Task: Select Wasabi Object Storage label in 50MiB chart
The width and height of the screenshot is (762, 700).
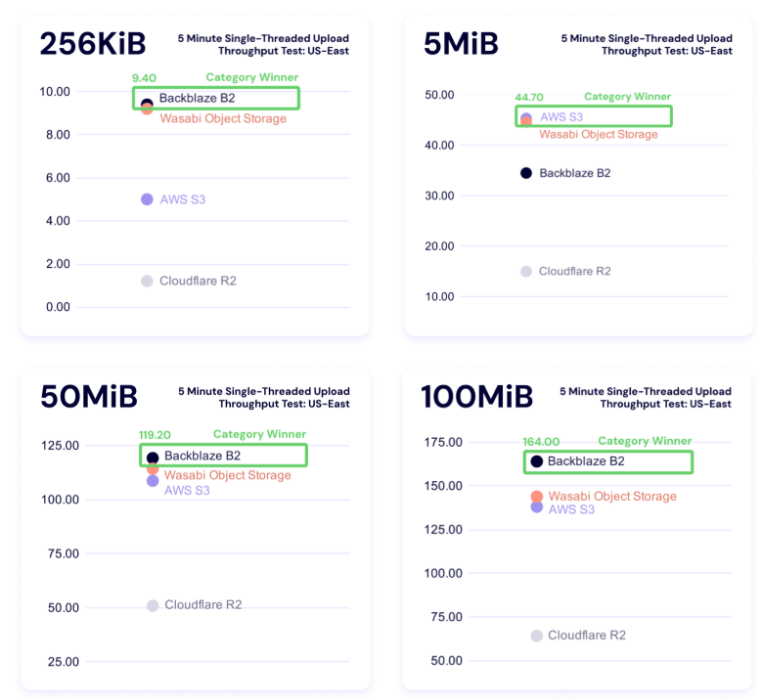Action: click(x=227, y=476)
